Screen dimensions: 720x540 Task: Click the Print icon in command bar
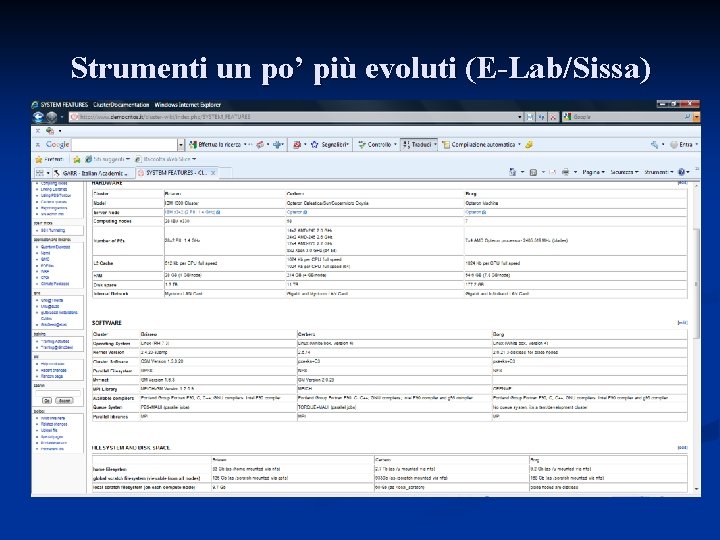pos(565,172)
